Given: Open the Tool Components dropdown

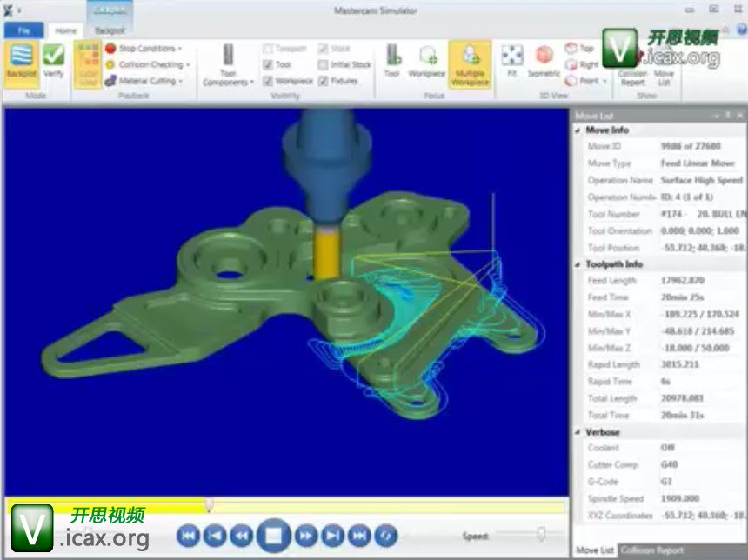Looking at the screenshot, I should coord(228,65).
